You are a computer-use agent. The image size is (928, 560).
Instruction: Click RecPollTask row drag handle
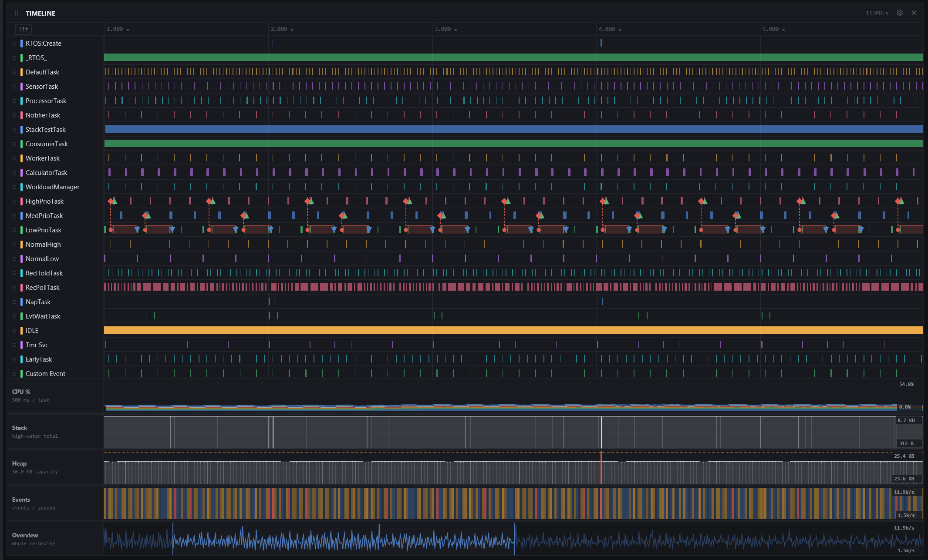pyautogui.click(x=14, y=288)
